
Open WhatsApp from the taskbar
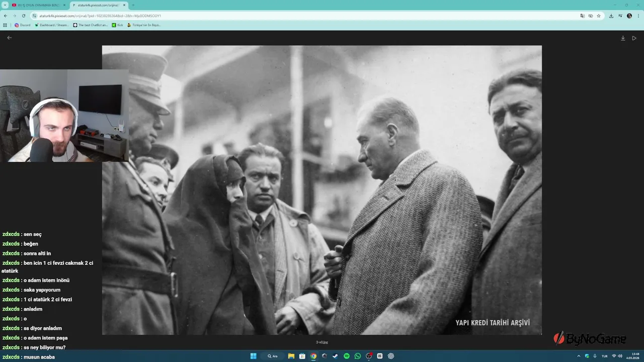[x=358, y=356]
